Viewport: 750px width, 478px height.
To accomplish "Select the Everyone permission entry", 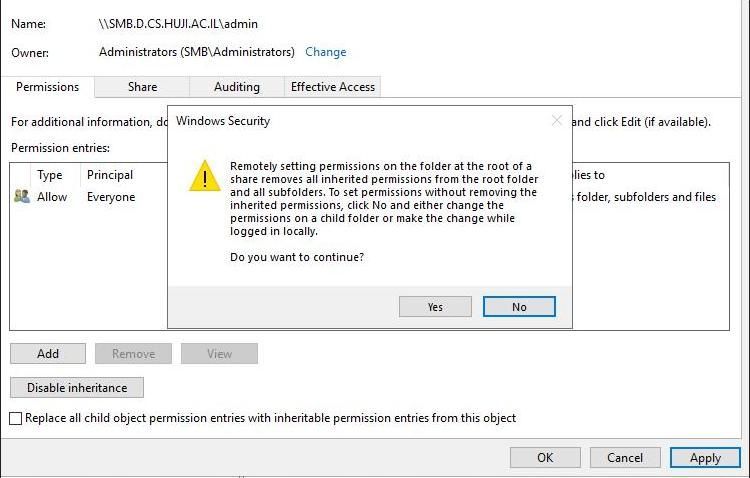I will click(110, 197).
